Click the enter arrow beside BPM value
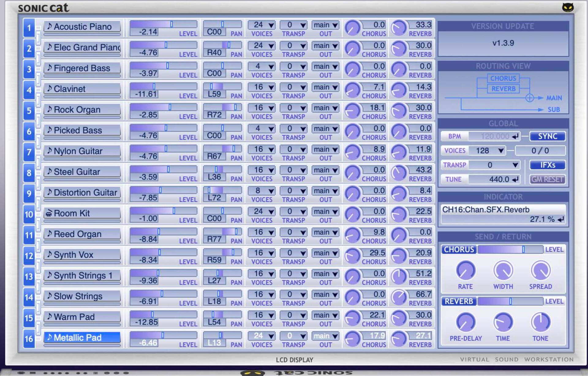588x376 pixels. [516, 136]
